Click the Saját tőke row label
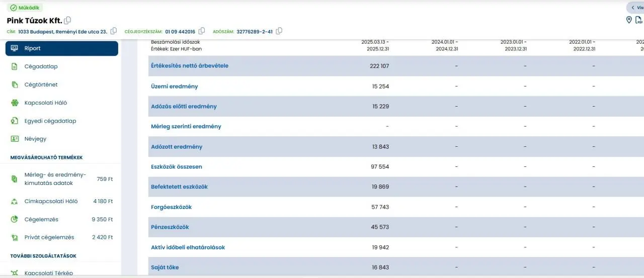Image resolution: width=644 pixels, height=278 pixels. click(165, 267)
